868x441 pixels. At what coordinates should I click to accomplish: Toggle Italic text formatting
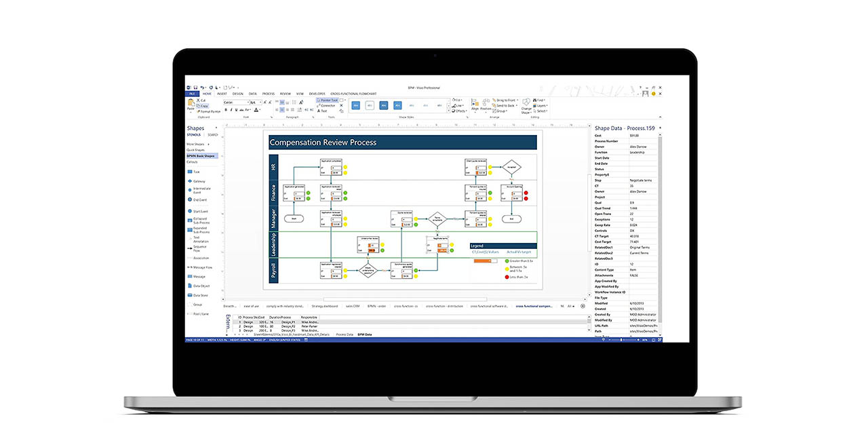pyautogui.click(x=231, y=109)
